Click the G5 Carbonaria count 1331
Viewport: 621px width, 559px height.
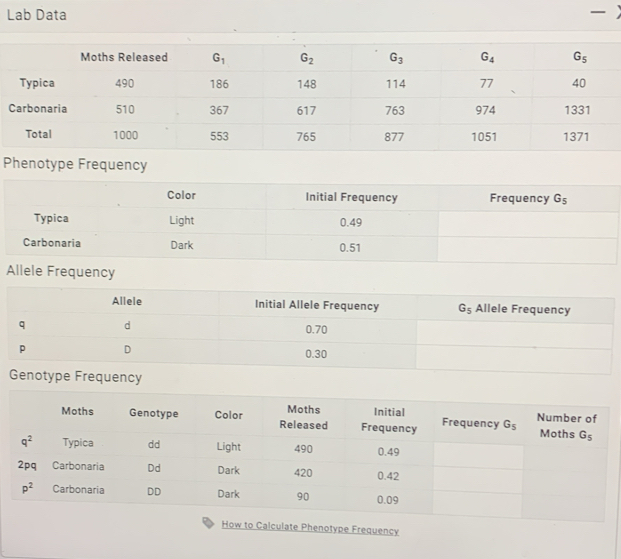577,110
